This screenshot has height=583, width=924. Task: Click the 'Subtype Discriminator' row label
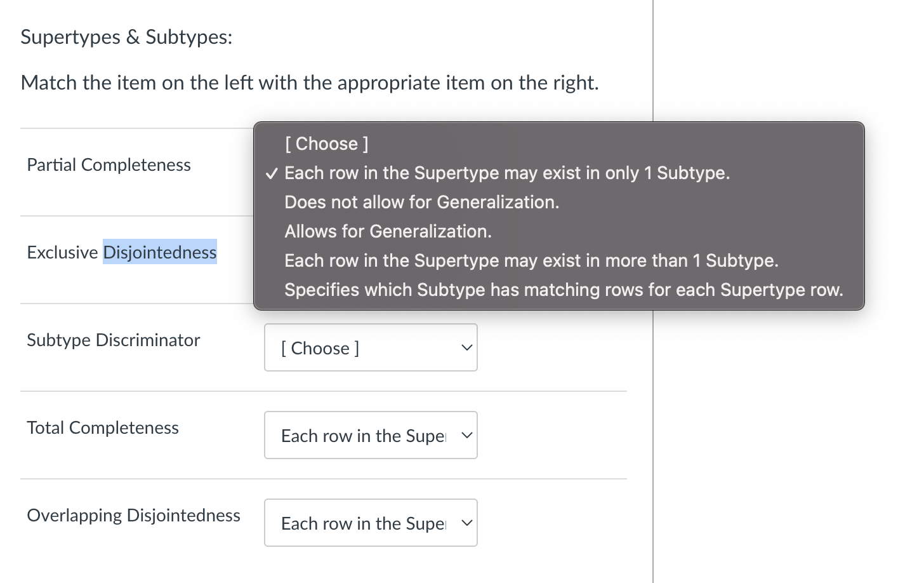click(114, 340)
